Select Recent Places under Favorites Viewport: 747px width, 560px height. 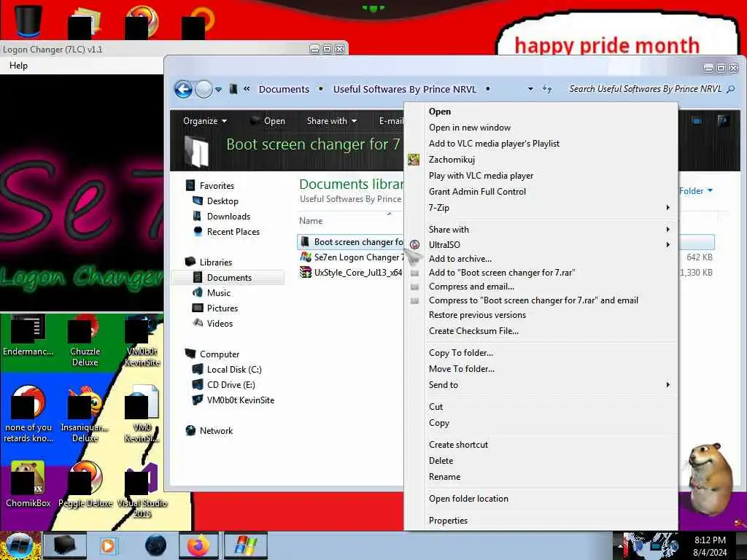click(226, 231)
